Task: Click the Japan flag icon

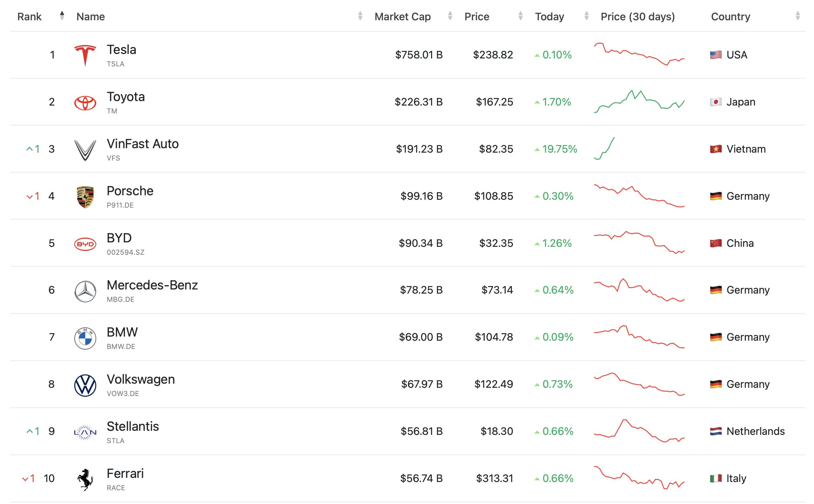Action: (x=716, y=102)
